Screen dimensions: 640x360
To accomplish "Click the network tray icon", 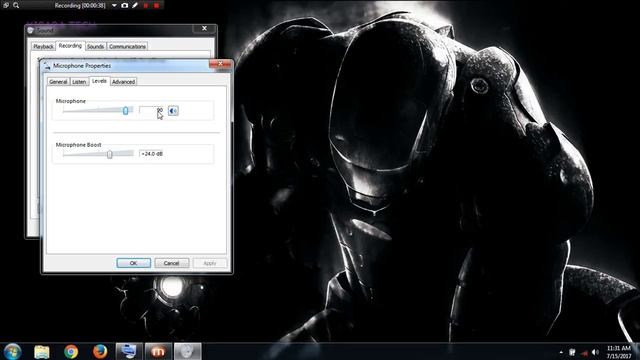I will [584, 352].
